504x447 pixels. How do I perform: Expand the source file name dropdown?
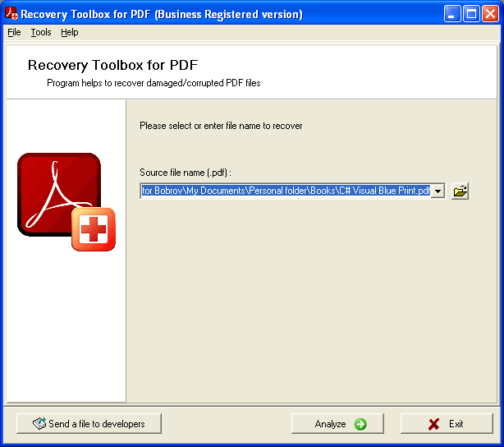click(438, 191)
